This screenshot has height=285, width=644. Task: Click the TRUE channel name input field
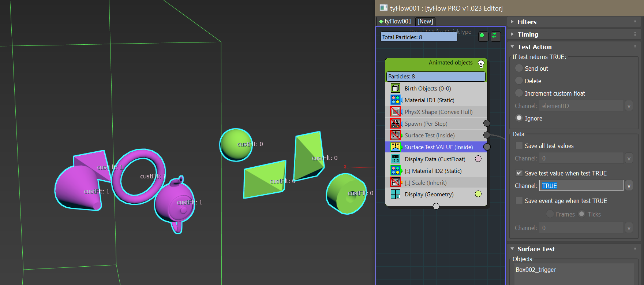[581, 186]
